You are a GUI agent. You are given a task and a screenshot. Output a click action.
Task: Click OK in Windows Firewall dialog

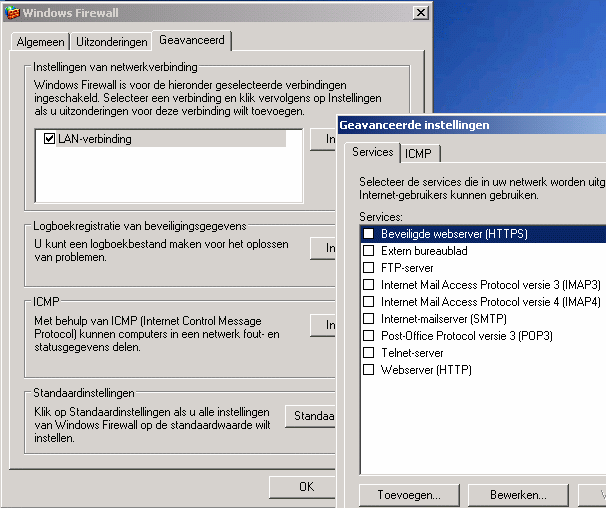[x=303, y=487]
